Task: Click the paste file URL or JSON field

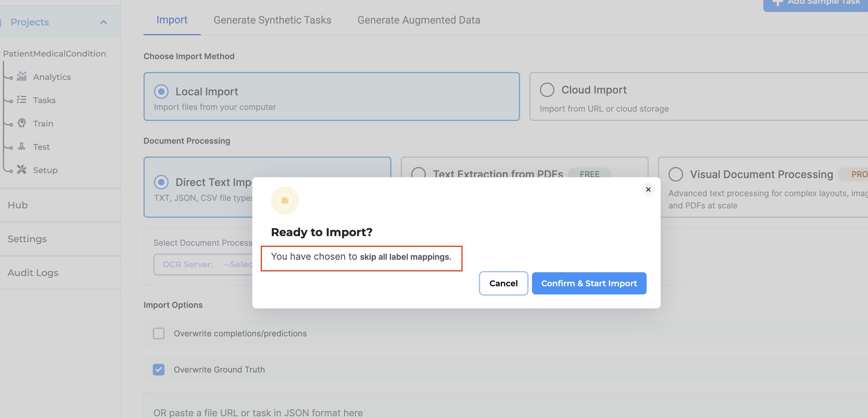Action: click(505, 405)
